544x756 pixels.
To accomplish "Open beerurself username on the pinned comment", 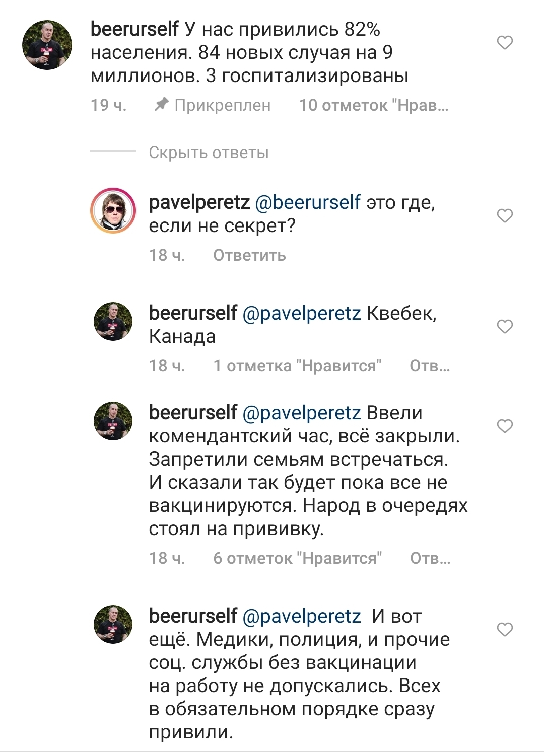I will tap(134, 29).
